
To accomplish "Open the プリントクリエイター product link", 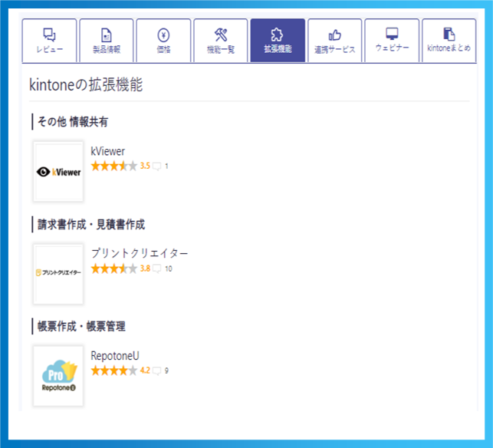I will (140, 253).
